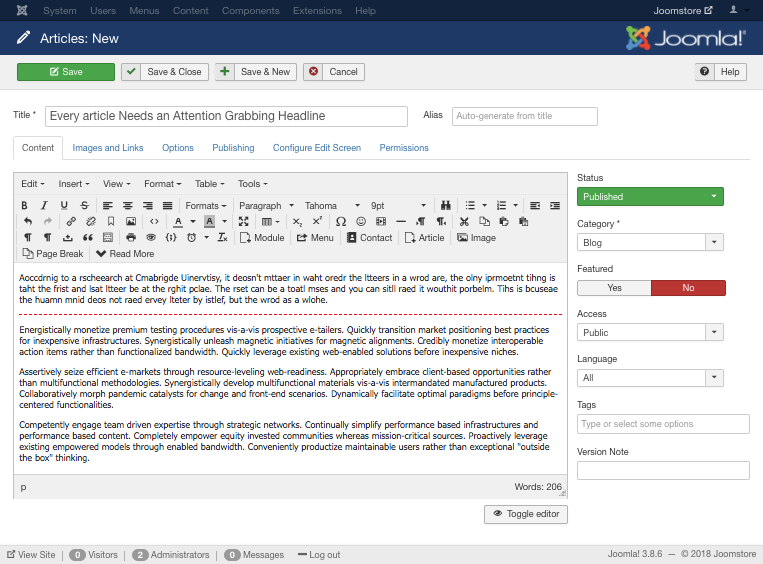Click the Toggle editor button
Image resolution: width=763 pixels, height=564 pixels.
(x=526, y=514)
